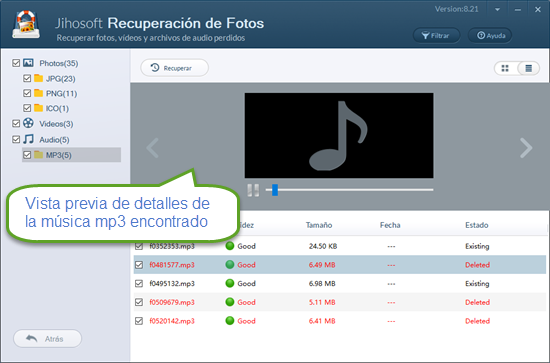Sort by the Fecha column header
Screen dimensions: 550x363
[390, 225]
